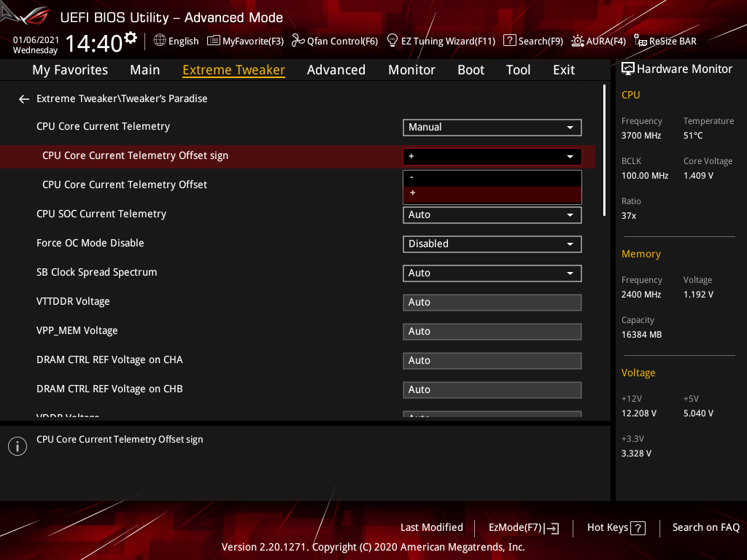Open the clock settings gear icon
The height and width of the screenshot is (560, 747).
(131, 37)
